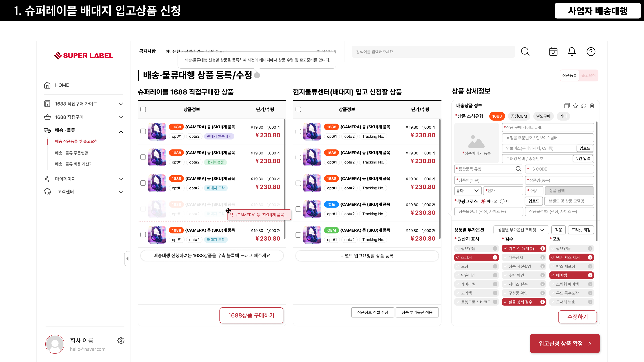This screenshot has width=644, height=362.
Task: Click the user avatar profile icon
Action: 55,344
